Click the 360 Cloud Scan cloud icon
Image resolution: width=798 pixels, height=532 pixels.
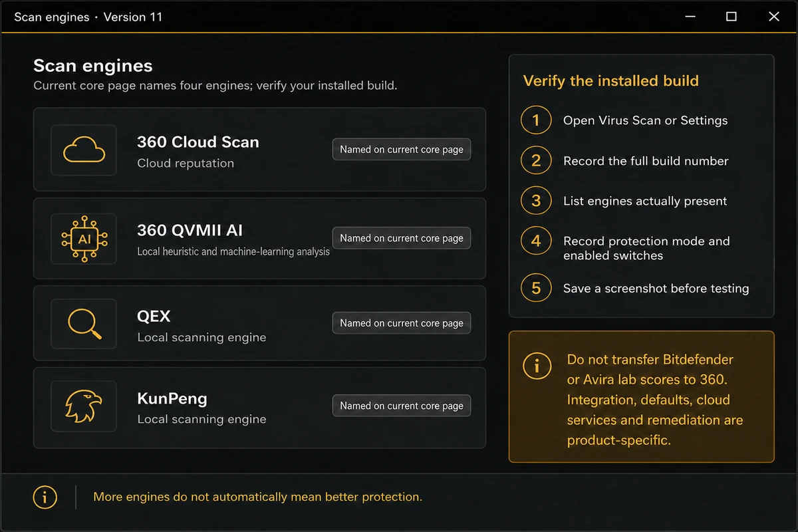coord(84,150)
